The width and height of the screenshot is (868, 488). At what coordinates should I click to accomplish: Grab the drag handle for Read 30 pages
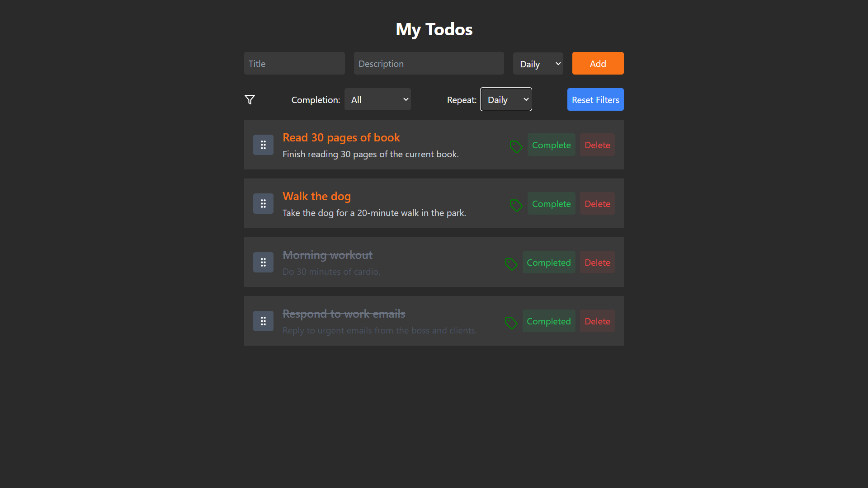(x=263, y=145)
